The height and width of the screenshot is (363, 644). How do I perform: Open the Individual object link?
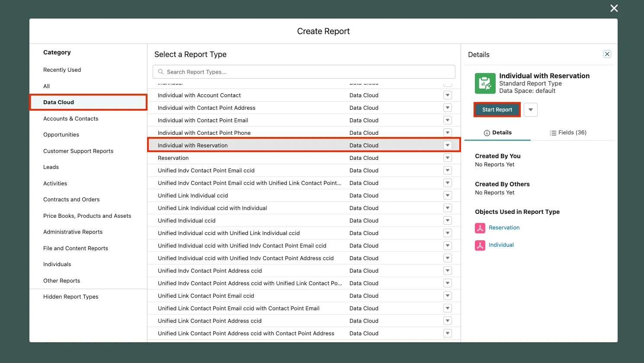[x=501, y=245]
